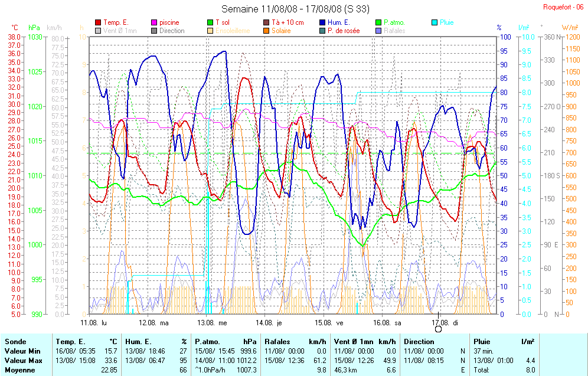Screen dimensions: 588x376
Task: Click the Roquefort - 06 station label
Action: 563,7
